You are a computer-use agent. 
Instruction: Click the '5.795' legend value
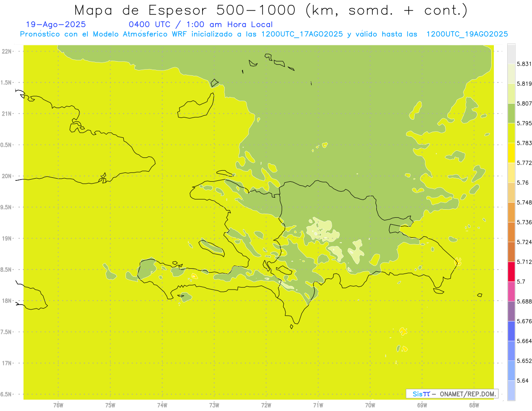[524, 123]
